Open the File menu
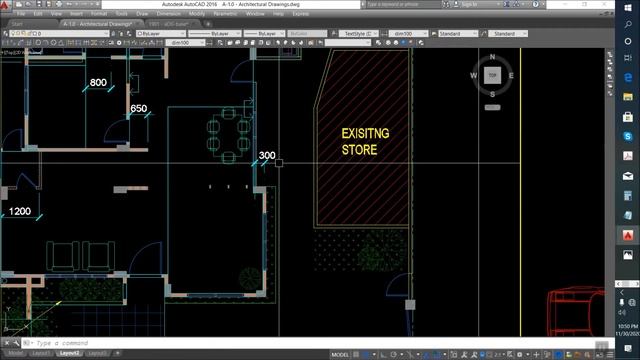 (x=21, y=14)
